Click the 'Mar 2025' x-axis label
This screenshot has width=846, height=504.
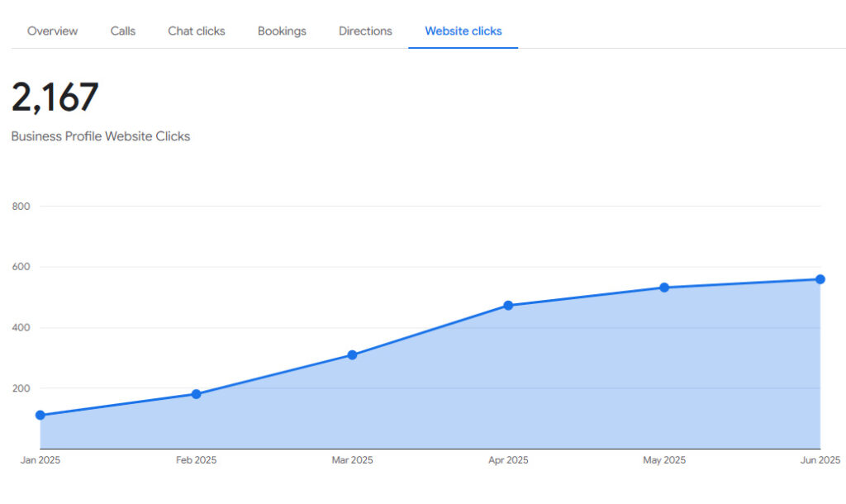tap(352, 460)
